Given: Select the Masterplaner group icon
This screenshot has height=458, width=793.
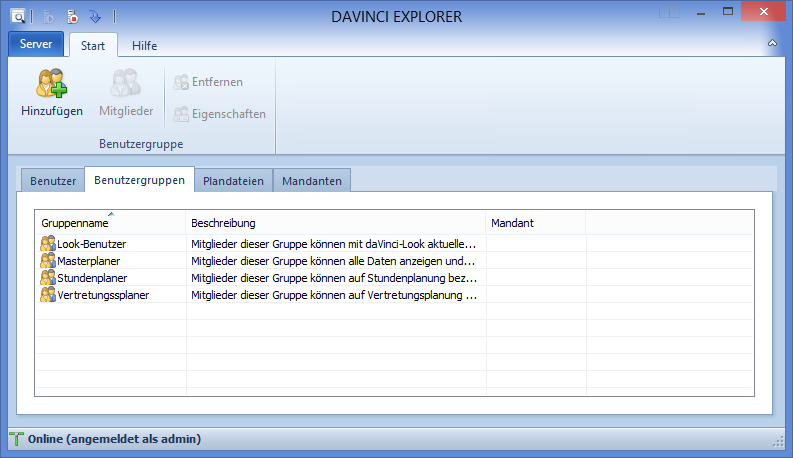Looking at the screenshot, I should (x=48, y=260).
